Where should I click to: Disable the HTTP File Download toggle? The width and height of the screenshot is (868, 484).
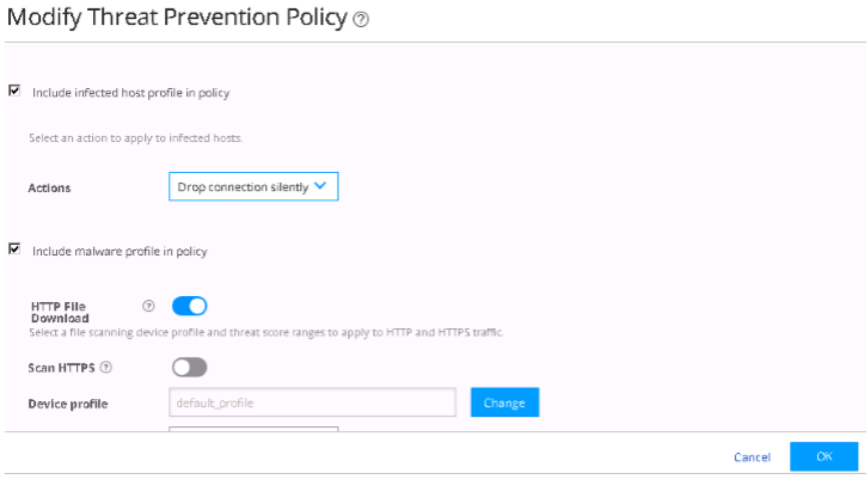[x=189, y=306]
